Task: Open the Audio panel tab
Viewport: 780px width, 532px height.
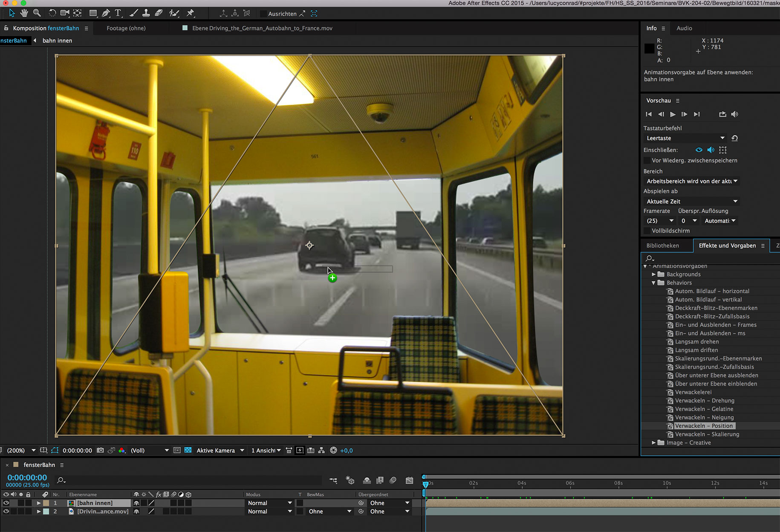Action: (x=684, y=28)
